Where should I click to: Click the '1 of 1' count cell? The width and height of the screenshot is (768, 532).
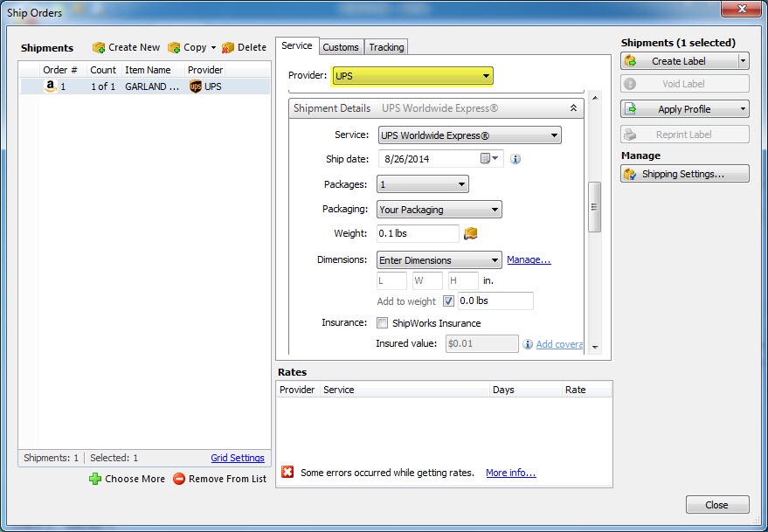[x=103, y=86]
